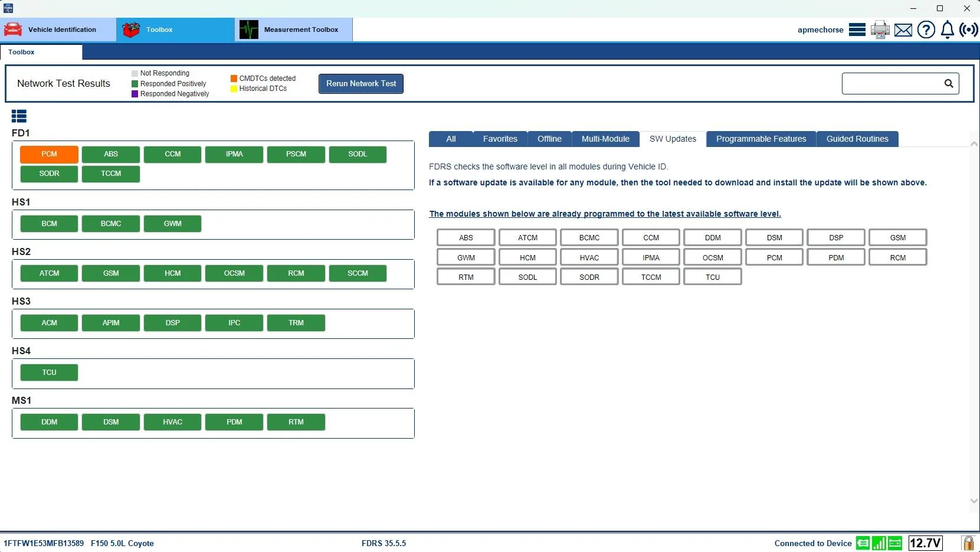Viewport: 980px width, 552px height.
Task: Click the ATCM module in HS2
Action: [49, 273]
